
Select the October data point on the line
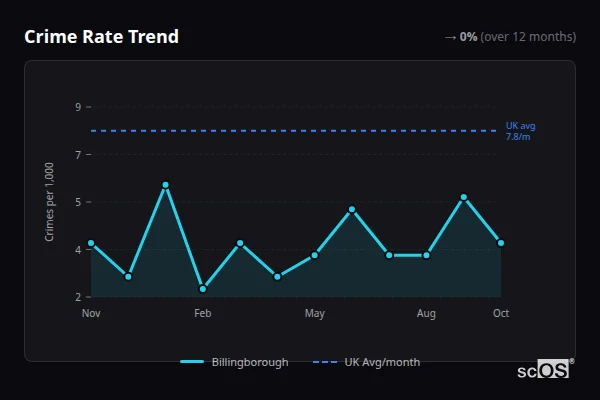501,243
